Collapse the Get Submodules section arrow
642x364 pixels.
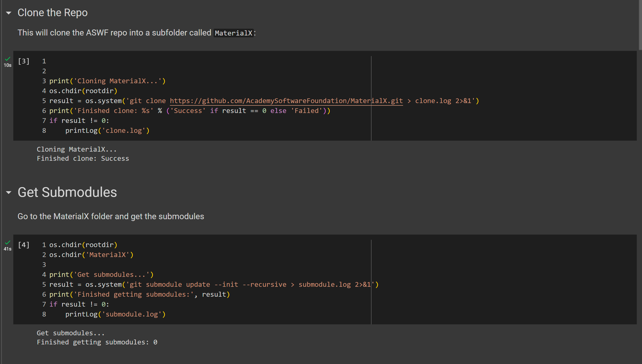point(9,193)
